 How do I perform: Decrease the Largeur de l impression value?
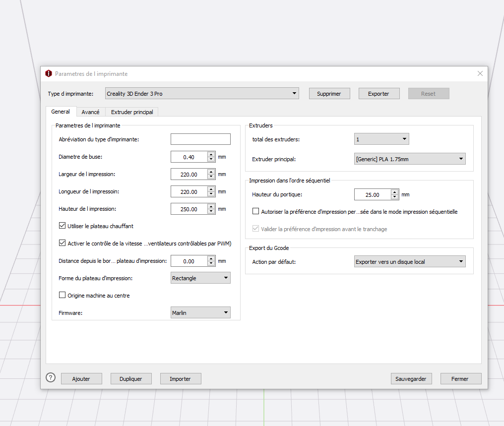211,177
